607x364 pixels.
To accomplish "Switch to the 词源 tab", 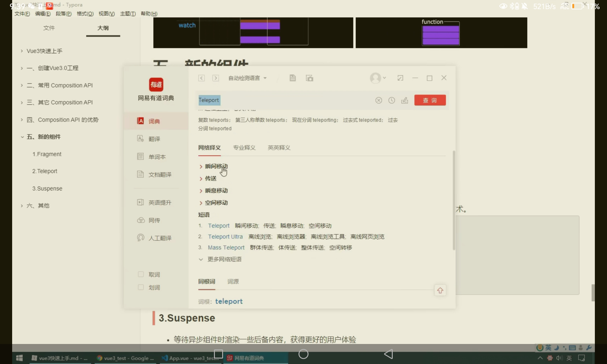I will click(233, 281).
